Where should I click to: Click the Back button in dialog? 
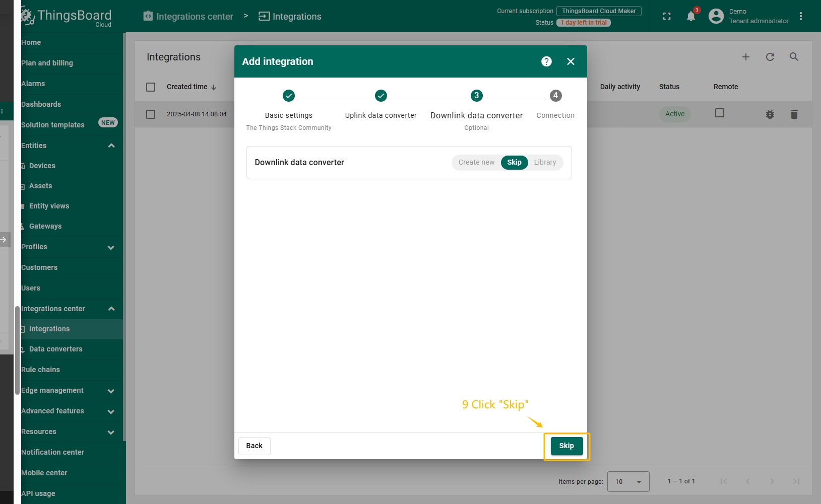[254, 446]
